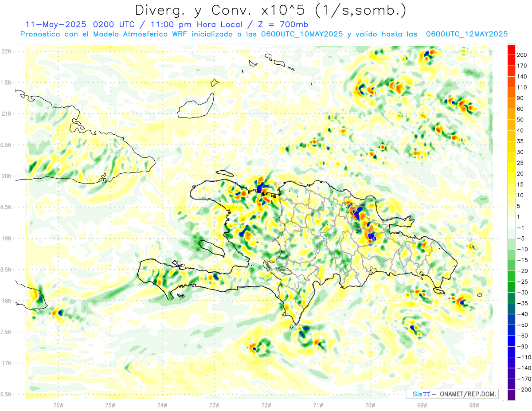Click the "8.5N" latitude label
The image size is (532, 411).
point(7,270)
